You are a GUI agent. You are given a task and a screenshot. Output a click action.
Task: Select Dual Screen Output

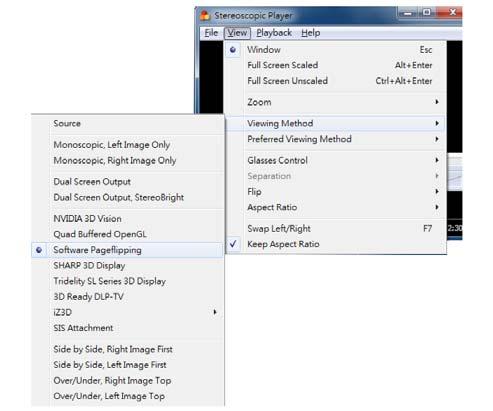128,182
